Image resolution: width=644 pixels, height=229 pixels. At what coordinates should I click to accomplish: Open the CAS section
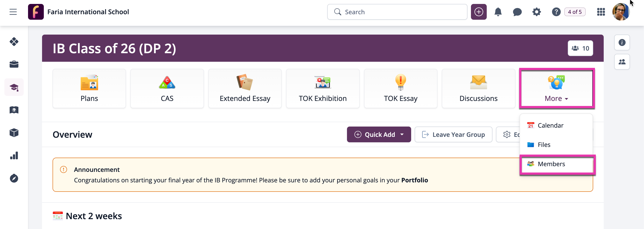[167, 88]
